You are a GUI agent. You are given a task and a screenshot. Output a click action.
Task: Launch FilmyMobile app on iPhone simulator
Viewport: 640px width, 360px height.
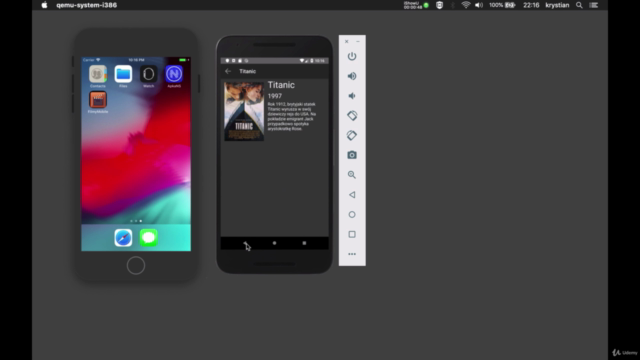(98, 100)
